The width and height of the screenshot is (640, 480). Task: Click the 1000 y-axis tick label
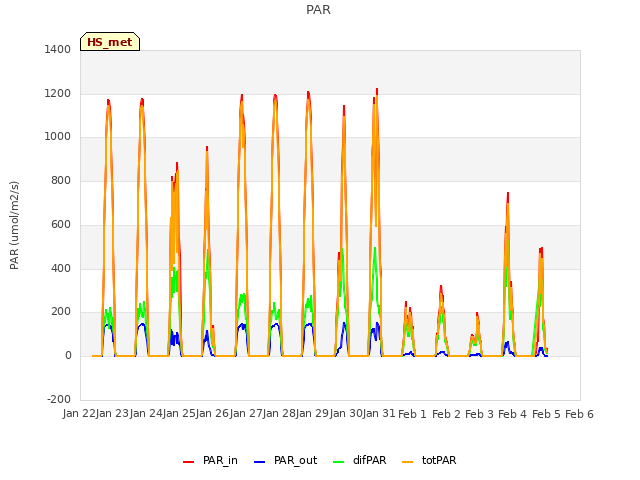click(58, 136)
